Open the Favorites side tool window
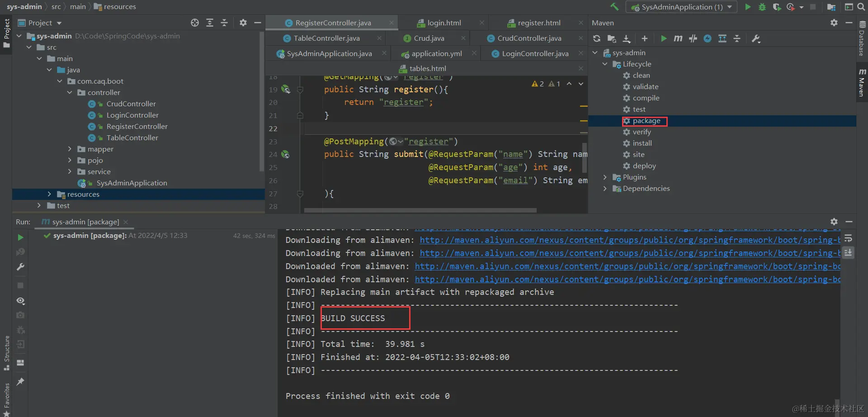 click(x=6, y=400)
